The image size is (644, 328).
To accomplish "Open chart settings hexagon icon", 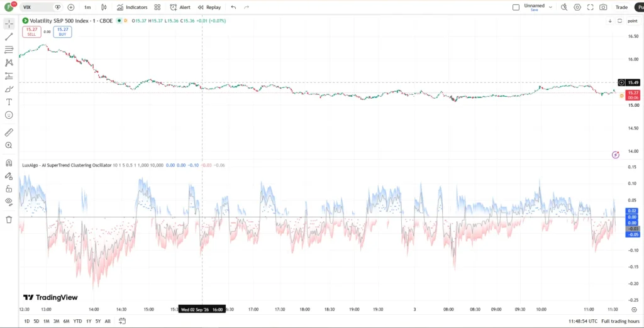I will (x=577, y=7).
